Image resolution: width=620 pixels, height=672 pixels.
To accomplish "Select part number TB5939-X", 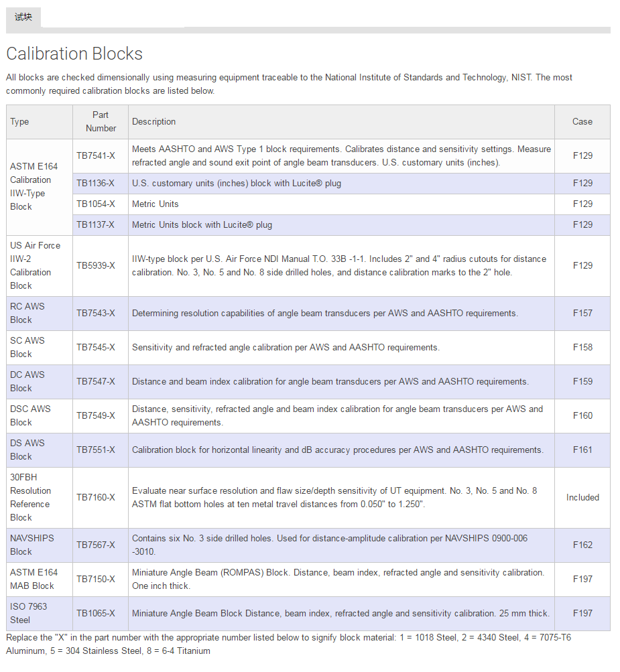I will [x=96, y=266].
